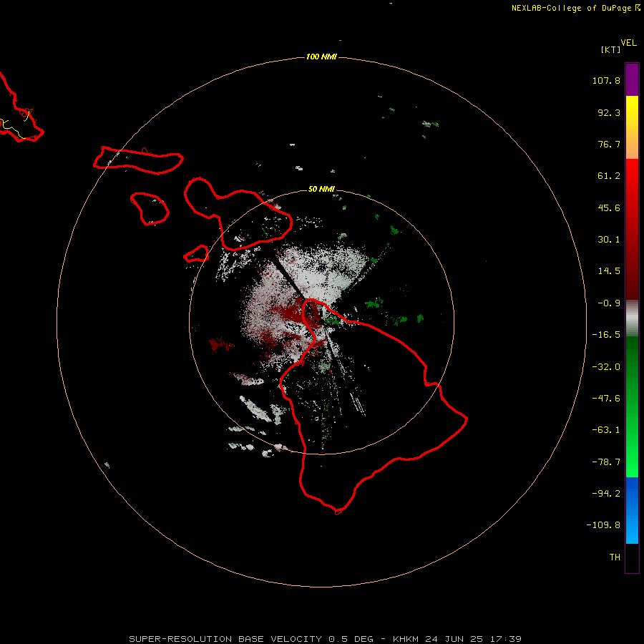
Task: Click the gray near-zero segment of color bar
Action: tap(632, 318)
